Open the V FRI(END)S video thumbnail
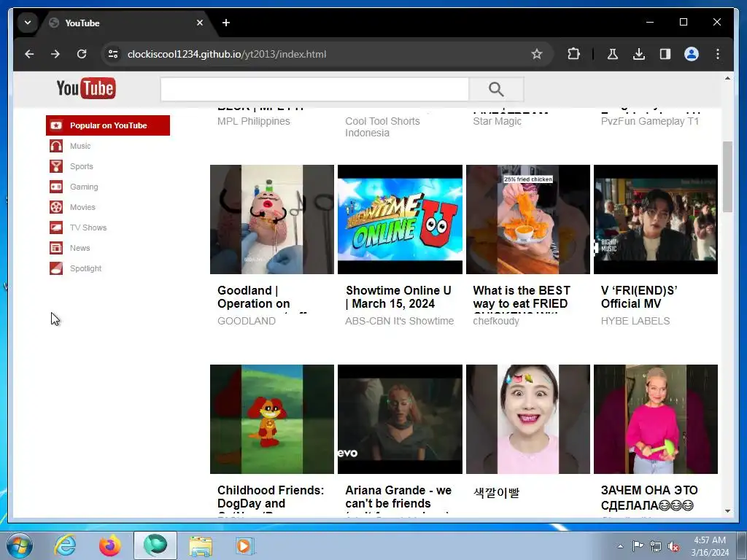Viewport: 747px width, 560px height. 656,219
